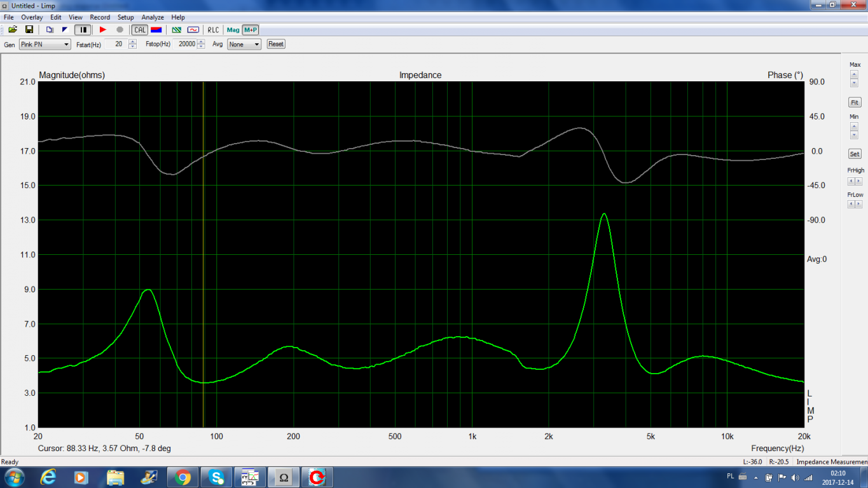Toggle the pause button in the toolbar
Viewport: 868px width, 488px height.
pyautogui.click(x=83, y=30)
